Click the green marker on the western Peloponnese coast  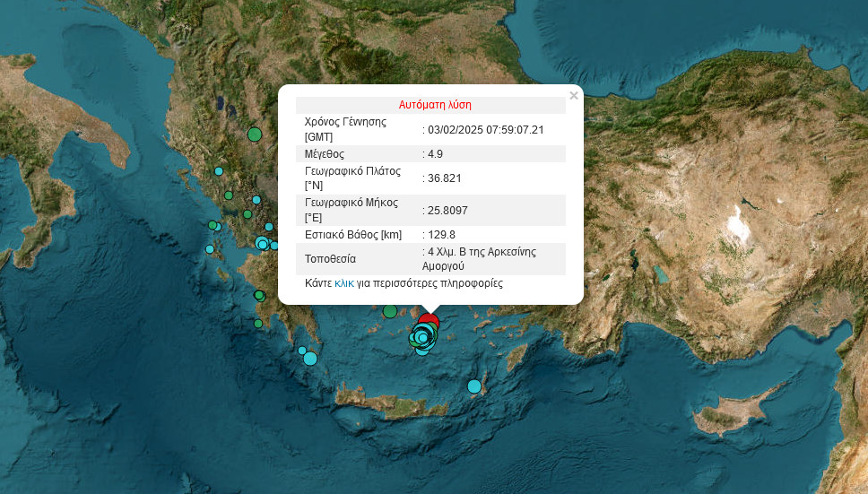[x=258, y=295]
